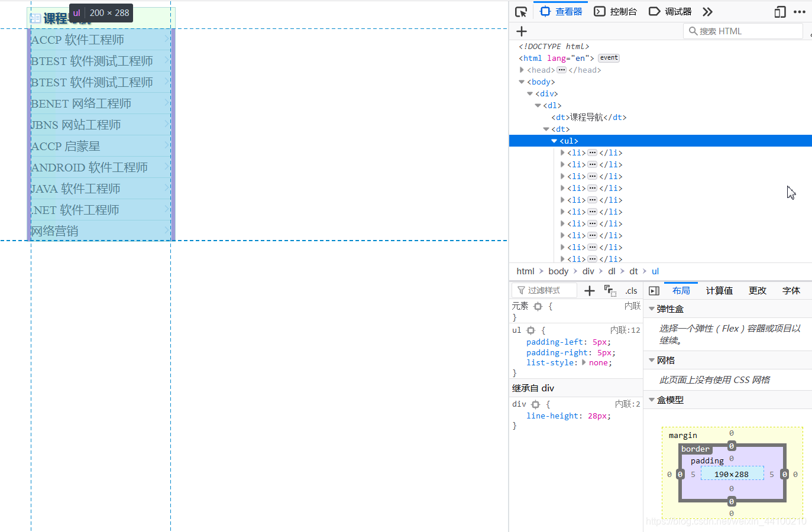
Task: Click .NET 软件工程师 list item
Action: tap(75, 210)
